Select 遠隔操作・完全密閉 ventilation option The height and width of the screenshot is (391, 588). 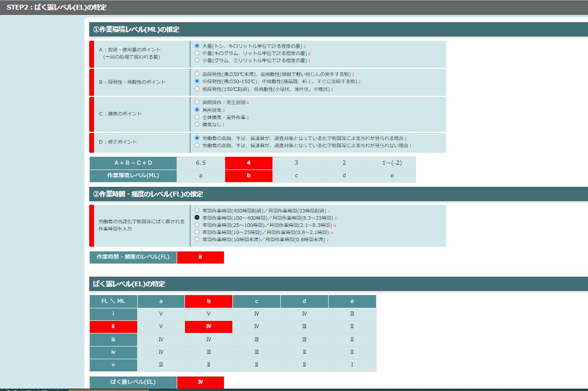(x=197, y=102)
